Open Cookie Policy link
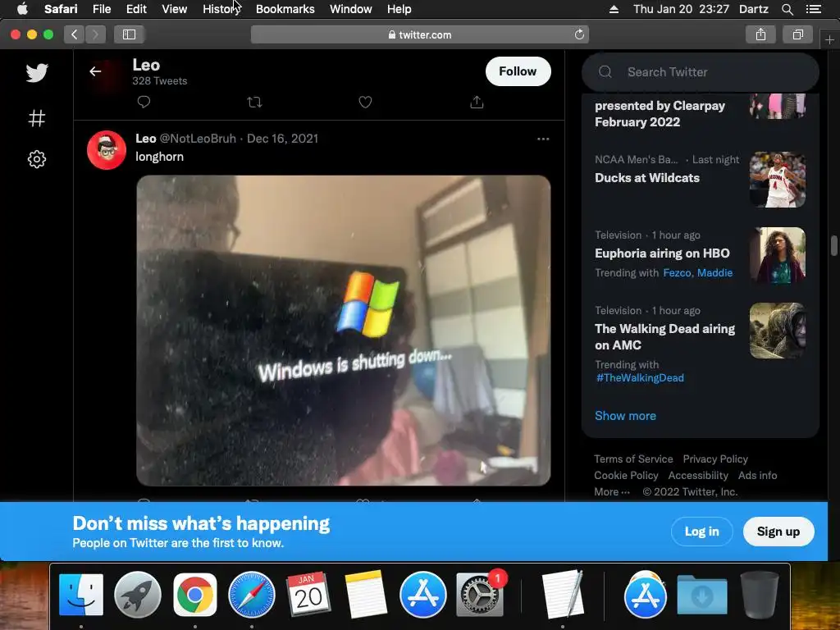This screenshot has width=840, height=630. [x=626, y=475]
